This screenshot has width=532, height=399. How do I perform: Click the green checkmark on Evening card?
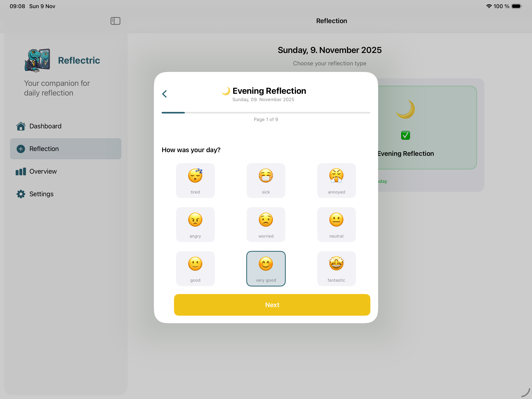[406, 135]
